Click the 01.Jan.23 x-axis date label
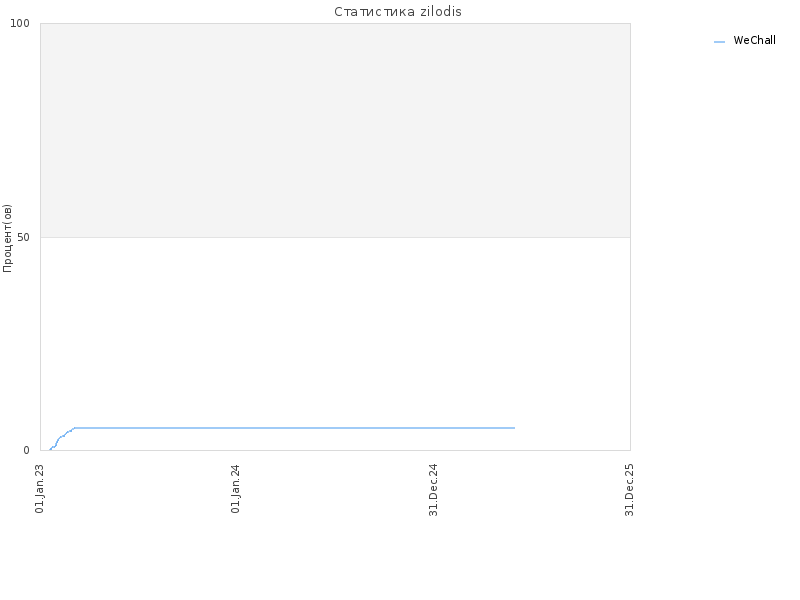The width and height of the screenshot is (800, 600). tap(40, 489)
